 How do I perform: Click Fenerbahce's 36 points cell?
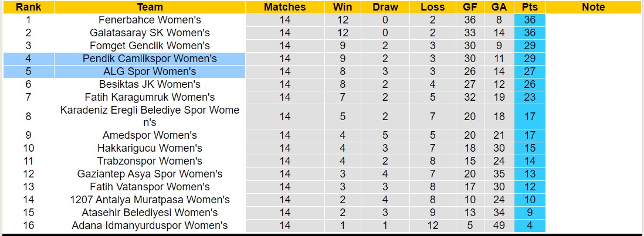pyautogui.click(x=530, y=20)
